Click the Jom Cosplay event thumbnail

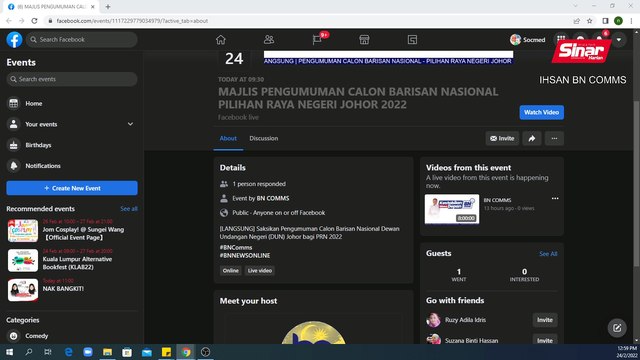click(23, 231)
